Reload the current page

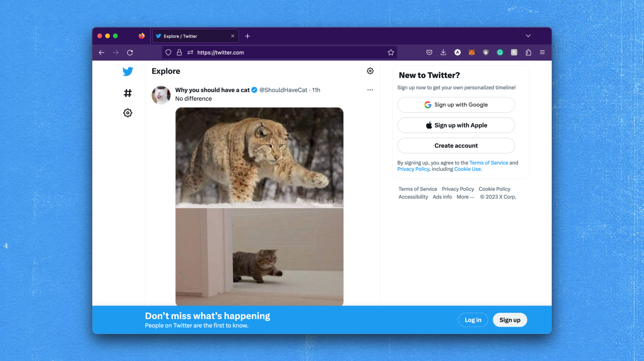(x=130, y=53)
